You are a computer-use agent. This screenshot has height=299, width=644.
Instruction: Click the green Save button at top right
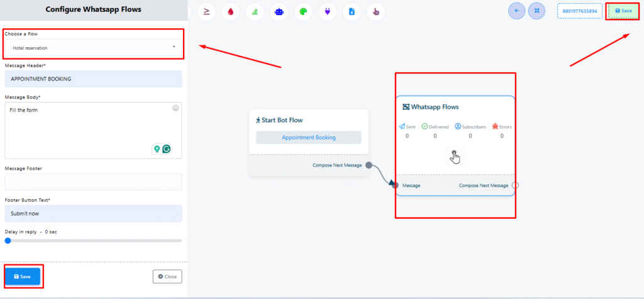(623, 11)
